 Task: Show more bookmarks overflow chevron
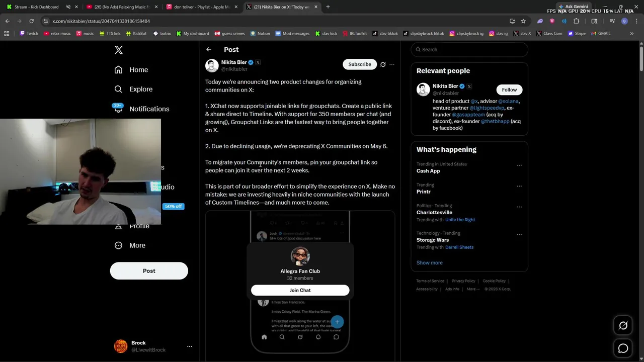(x=632, y=34)
